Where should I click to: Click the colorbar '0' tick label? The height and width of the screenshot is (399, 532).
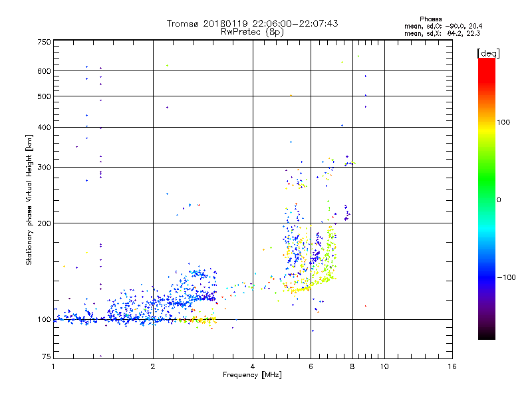499,200
